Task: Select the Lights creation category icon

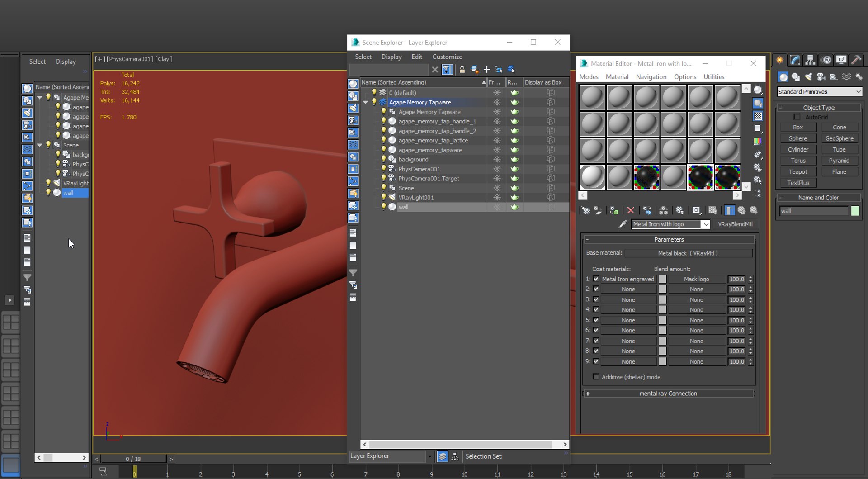Action: pos(808,77)
